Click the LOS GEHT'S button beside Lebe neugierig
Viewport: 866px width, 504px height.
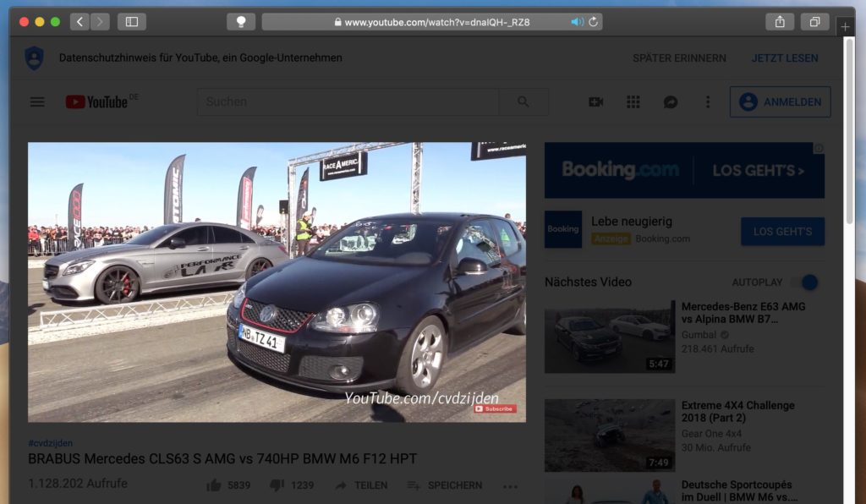pos(782,232)
